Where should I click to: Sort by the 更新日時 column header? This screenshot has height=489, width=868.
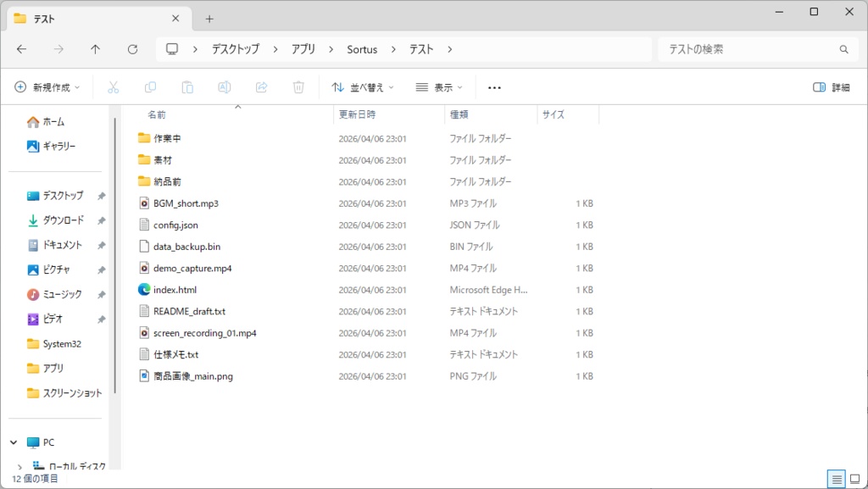coord(389,114)
